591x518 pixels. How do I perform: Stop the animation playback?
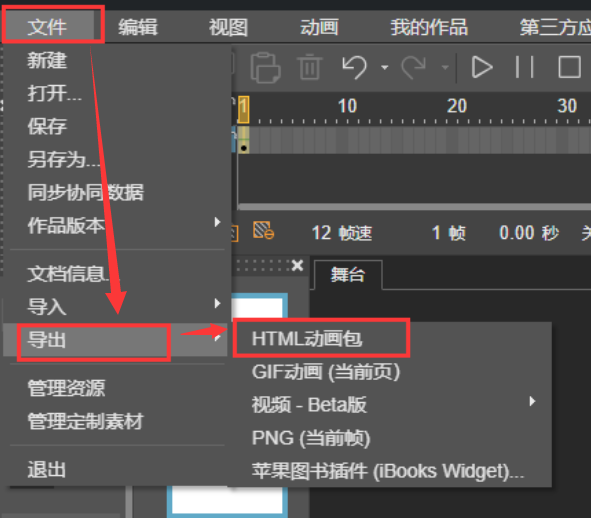pyautogui.click(x=569, y=67)
